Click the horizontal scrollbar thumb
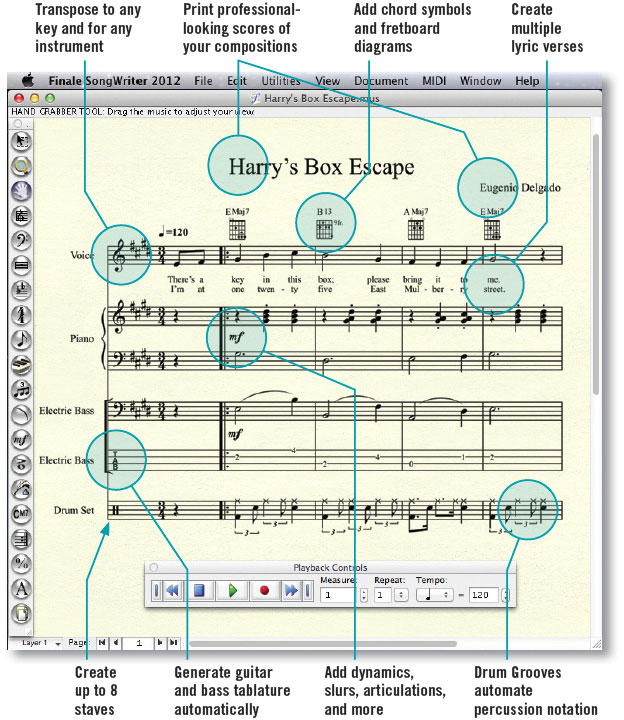This screenshot has height=720, width=624. (323, 644)
